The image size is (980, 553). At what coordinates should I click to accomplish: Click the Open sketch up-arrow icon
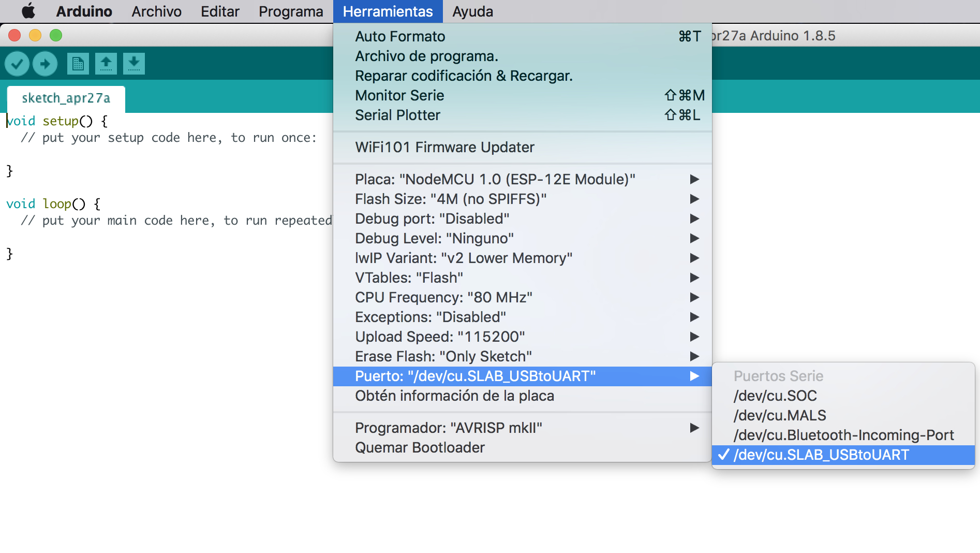(x=106, y=64)
